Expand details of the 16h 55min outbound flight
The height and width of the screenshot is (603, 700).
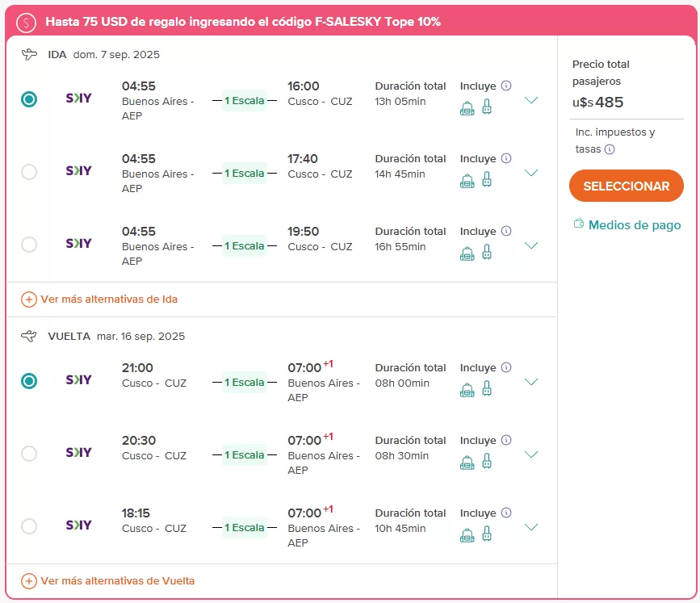tap(530, 245)
